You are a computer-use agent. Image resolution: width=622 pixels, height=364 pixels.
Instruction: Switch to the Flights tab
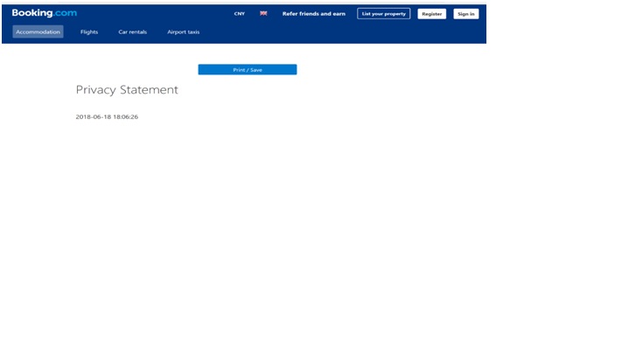point(89,32)
